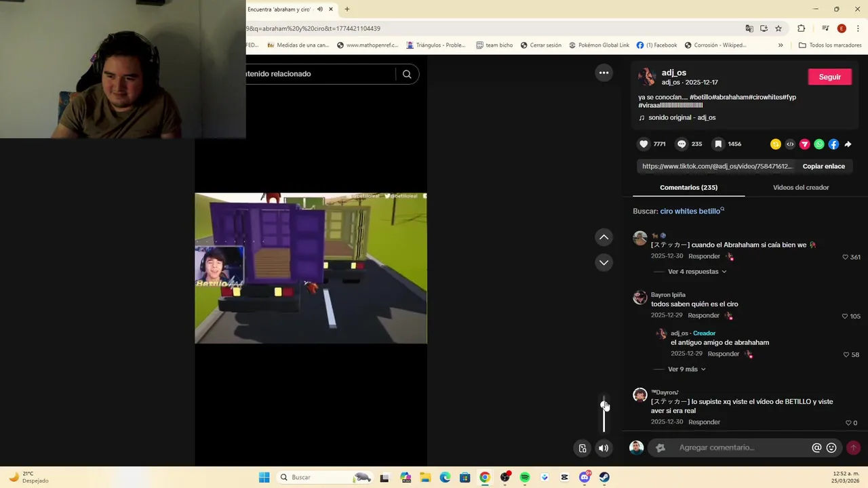This screenshot has width=868, height=488.
Task: Switch to 'Videos del creador' tab
Action: pyautogui.click(x=801, y=187)
